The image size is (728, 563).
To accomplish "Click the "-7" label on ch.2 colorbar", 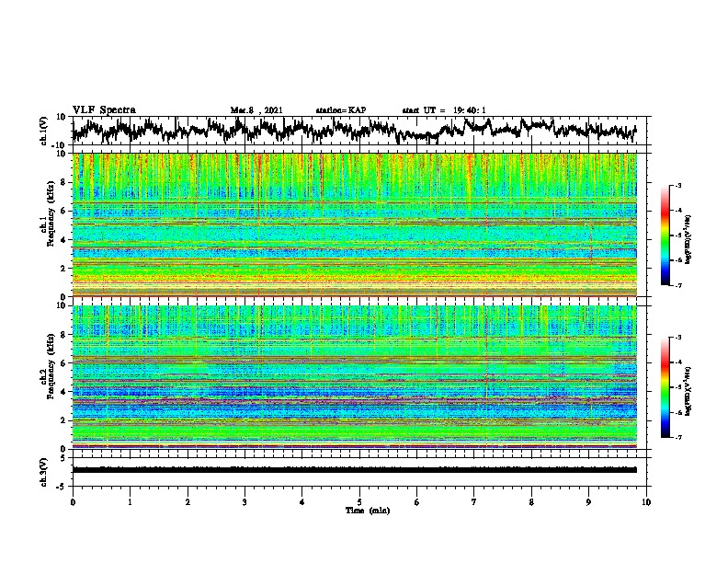I will tap(677, 437).
